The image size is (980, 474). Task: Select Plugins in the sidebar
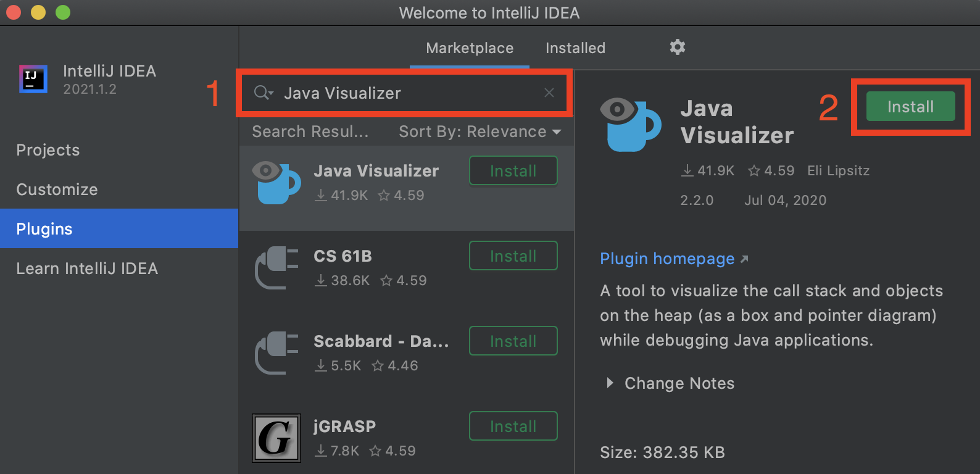pyautogui.click(x=119, y=228)
